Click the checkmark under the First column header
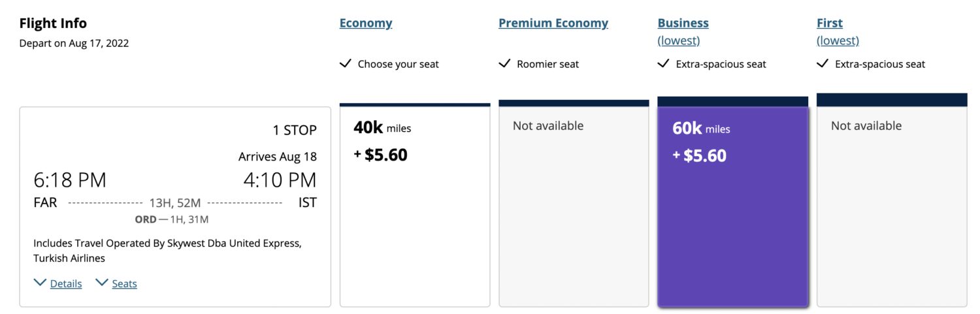The width and height of the screenshot is (980, 314). pos(823,64)
